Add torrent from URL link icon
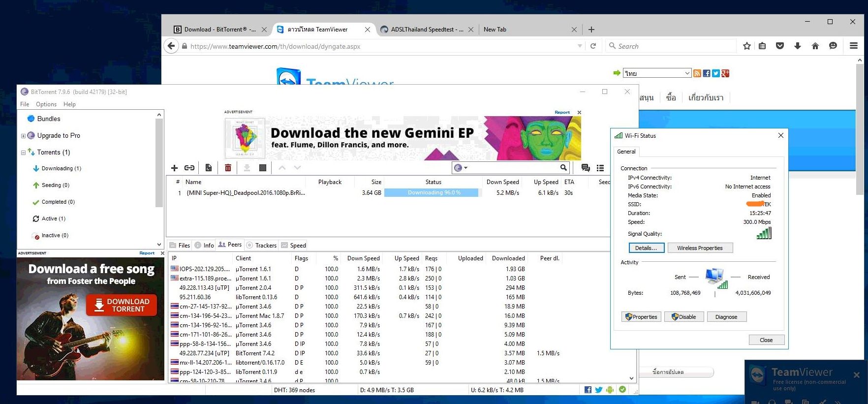This screenshot has width=868, height=404. [189, 168]
